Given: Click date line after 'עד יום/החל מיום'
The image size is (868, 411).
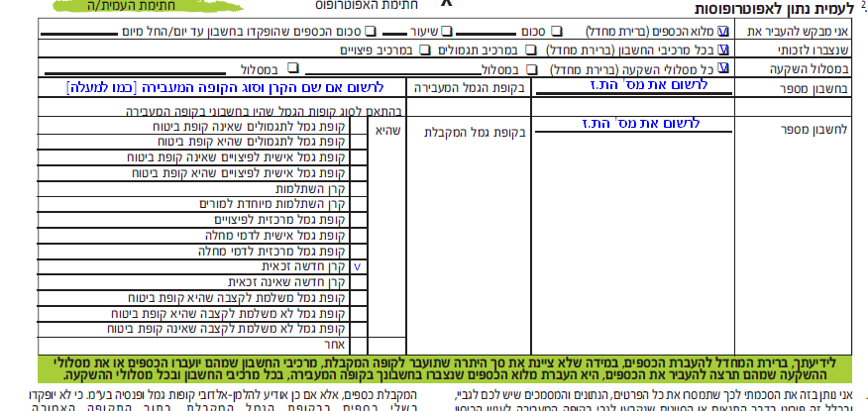Looking at the screenshot, I should [x=79, y=34].
